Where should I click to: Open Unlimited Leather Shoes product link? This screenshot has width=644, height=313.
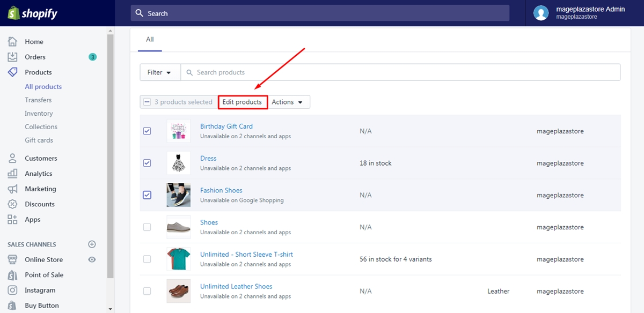point(236,287)
